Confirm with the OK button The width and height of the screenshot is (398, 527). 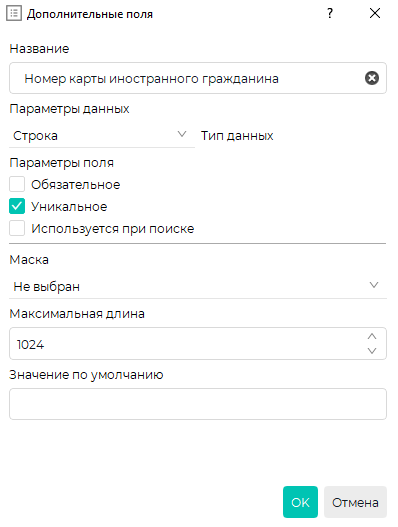(300, 502)
